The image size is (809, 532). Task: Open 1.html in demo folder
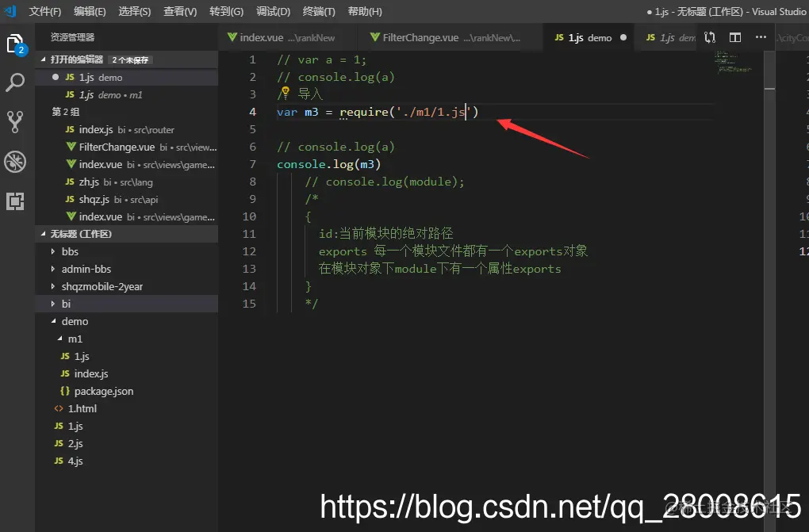126,408
